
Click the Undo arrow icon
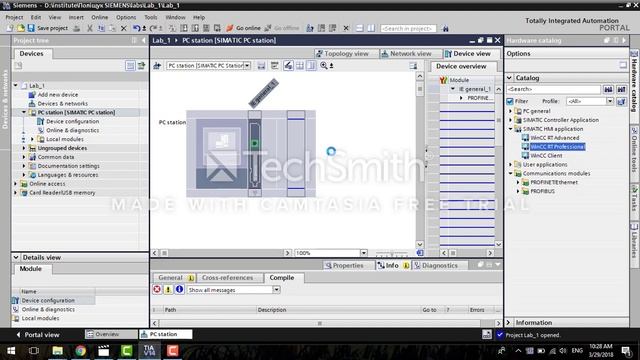pyautogui.click(x=136, y=28)
